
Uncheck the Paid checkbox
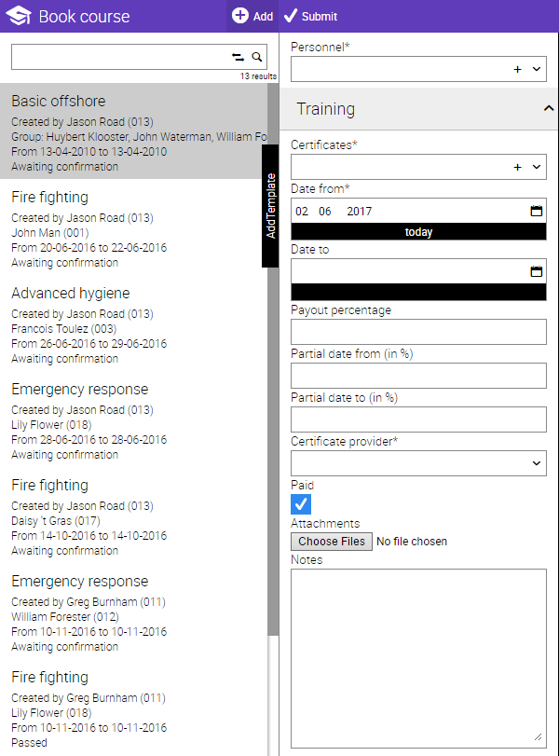301,504
